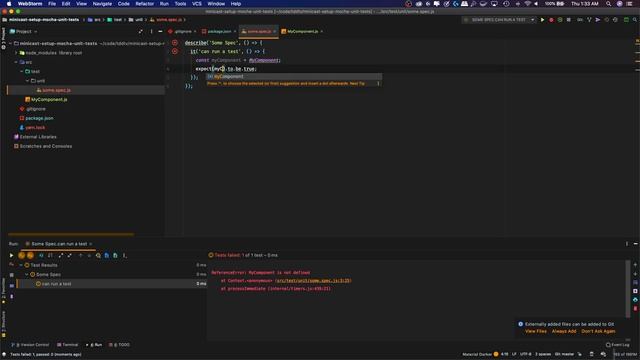
Task: Open Project tool window vertical tab
Action: pos(3,38)
